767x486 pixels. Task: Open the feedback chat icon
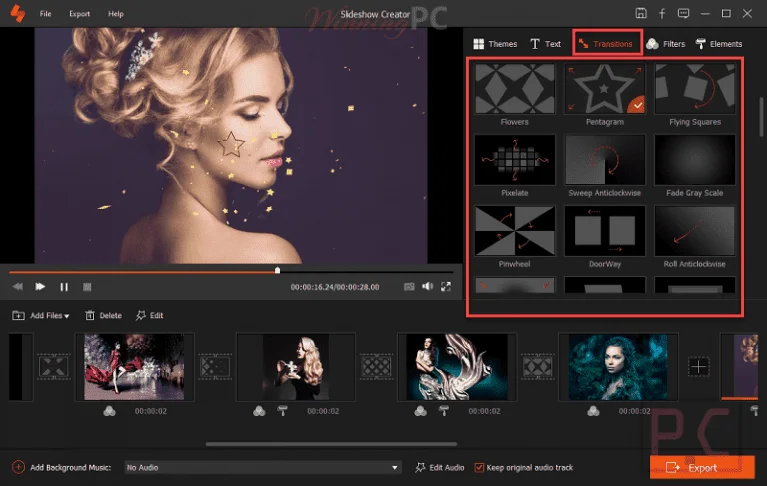pos(683,13)
